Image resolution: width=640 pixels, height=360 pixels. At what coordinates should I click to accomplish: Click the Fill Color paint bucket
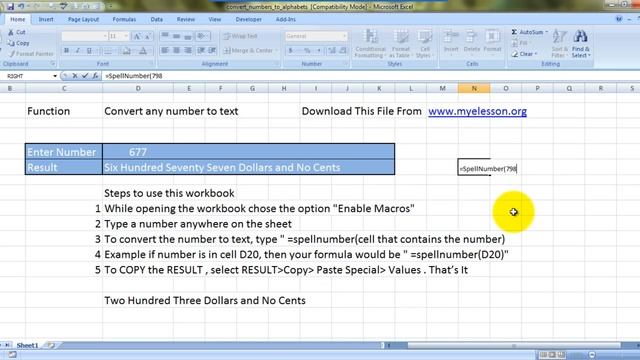127,51
